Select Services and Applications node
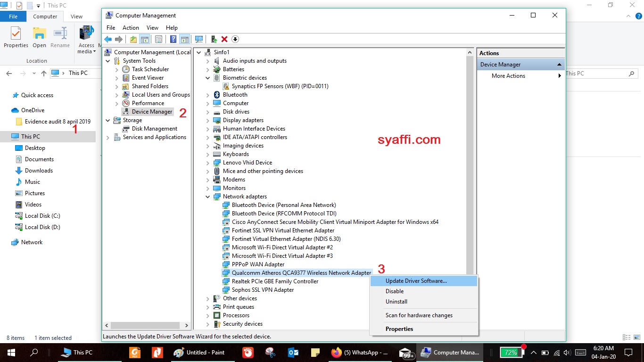Screen dimensions: 644x362 (154, 137)
